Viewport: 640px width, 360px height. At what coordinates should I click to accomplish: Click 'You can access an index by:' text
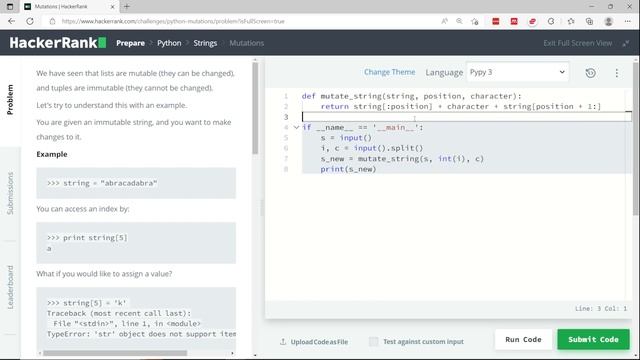pyautogui.click(x=83, y=209)
